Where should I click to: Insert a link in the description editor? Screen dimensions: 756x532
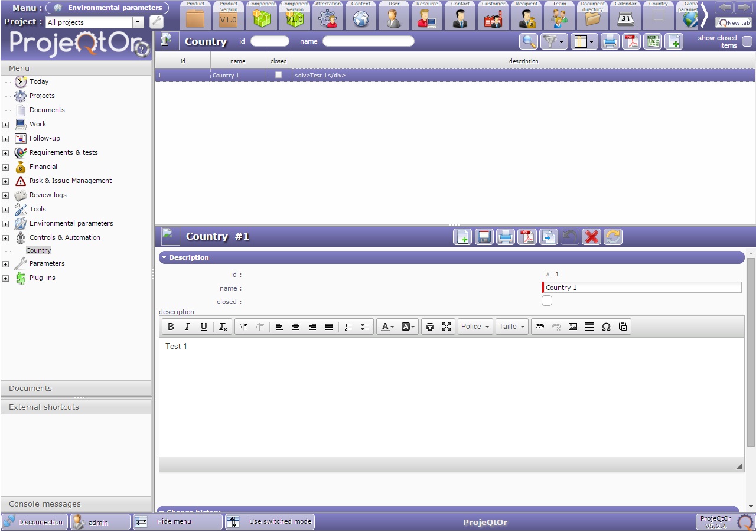click(539, 327)
